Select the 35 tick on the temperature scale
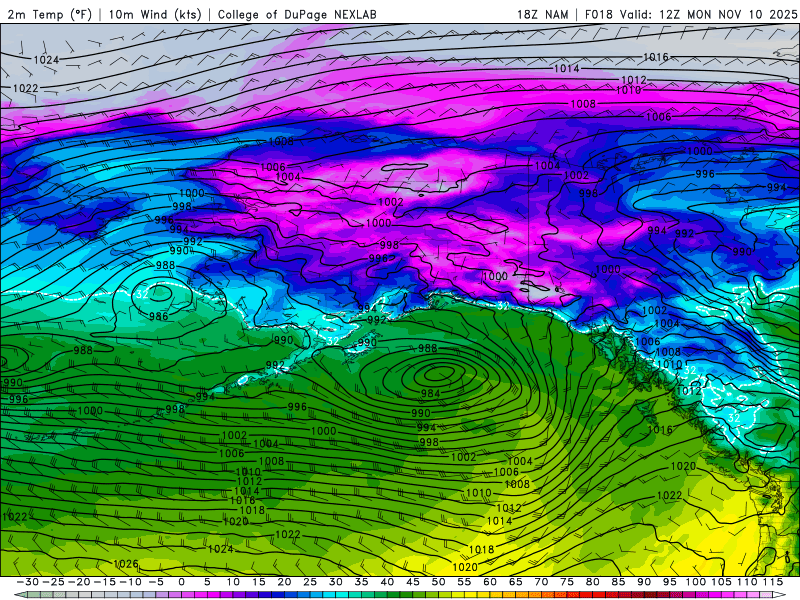This screenshot has width=800, height=600. click(361, 582)
